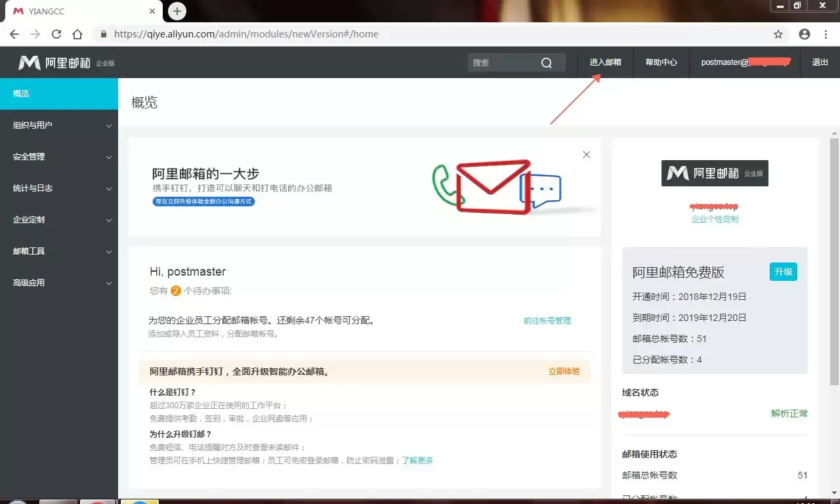Expand 高级应用 sidebar menu
This screenshot has width=840, height=504.
(x=59, y=283)
